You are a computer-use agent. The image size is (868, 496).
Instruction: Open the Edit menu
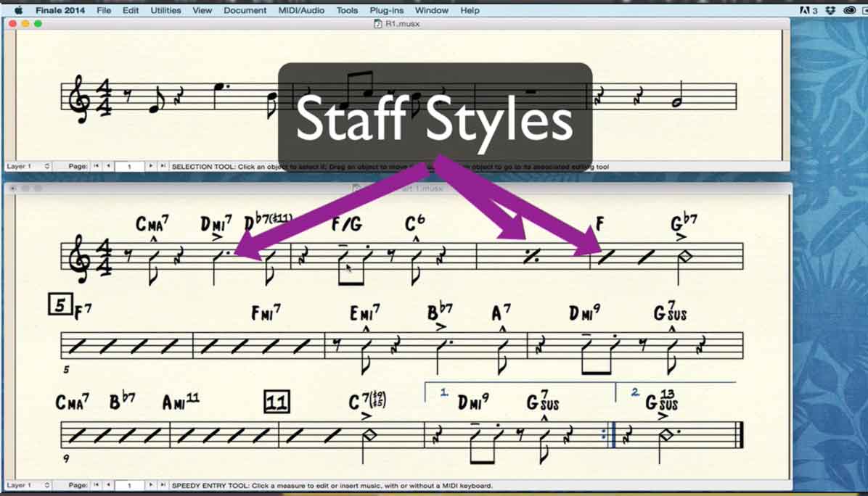tap(131, 10)
